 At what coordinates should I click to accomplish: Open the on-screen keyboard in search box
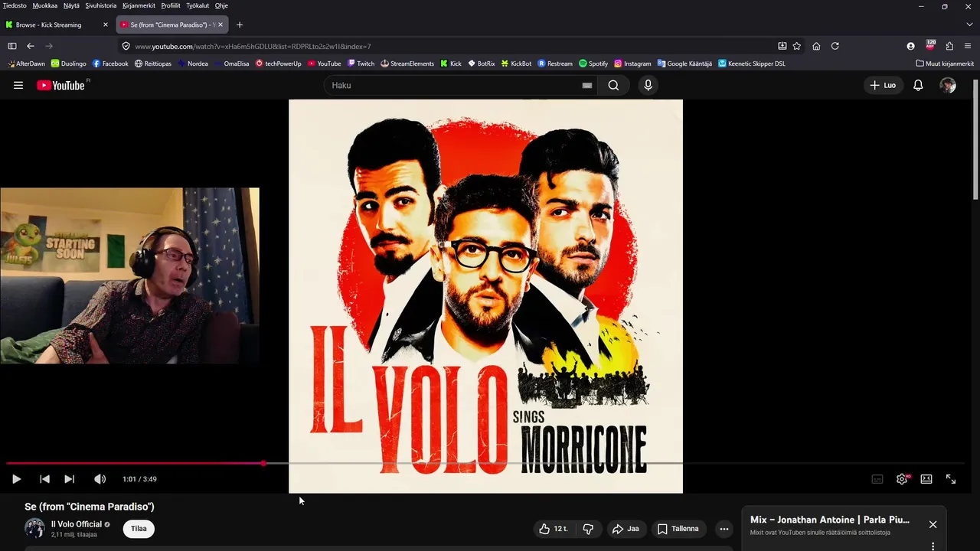tap(587, 85)
